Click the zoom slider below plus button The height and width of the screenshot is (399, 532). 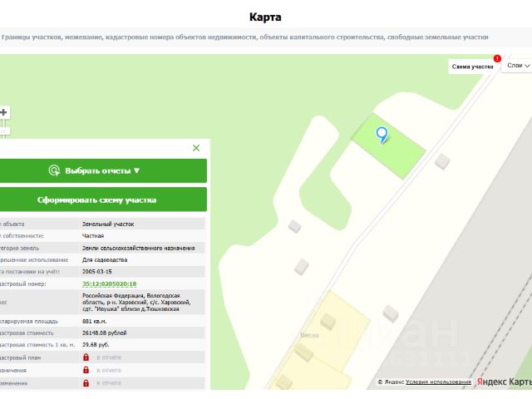click(x=4, y=131)
